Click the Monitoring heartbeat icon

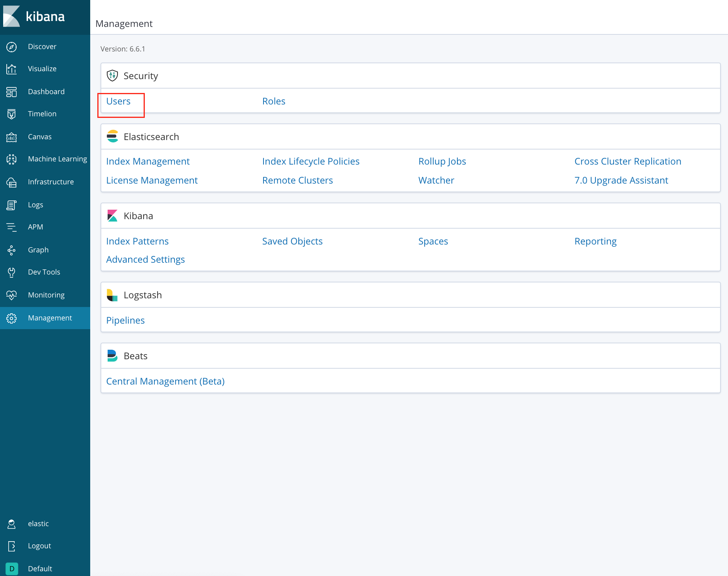11,295
